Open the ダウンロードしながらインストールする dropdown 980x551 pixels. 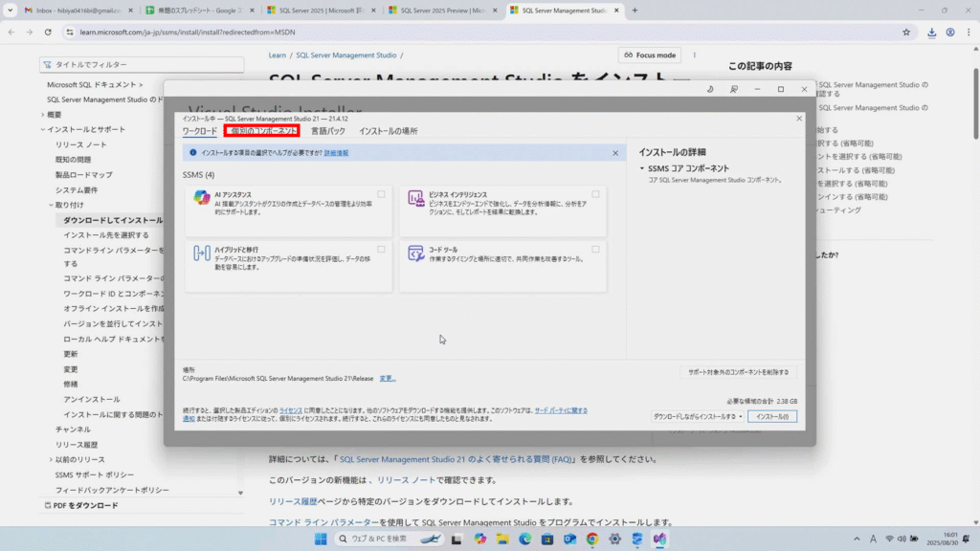[697, 416]
